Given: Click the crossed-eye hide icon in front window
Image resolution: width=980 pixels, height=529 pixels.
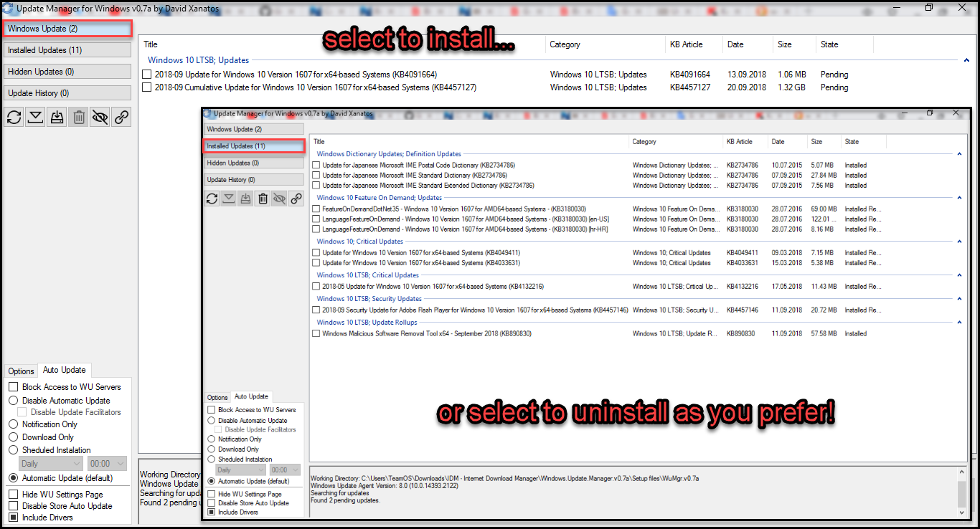Looking at the screenshot, I should point(280,199).
